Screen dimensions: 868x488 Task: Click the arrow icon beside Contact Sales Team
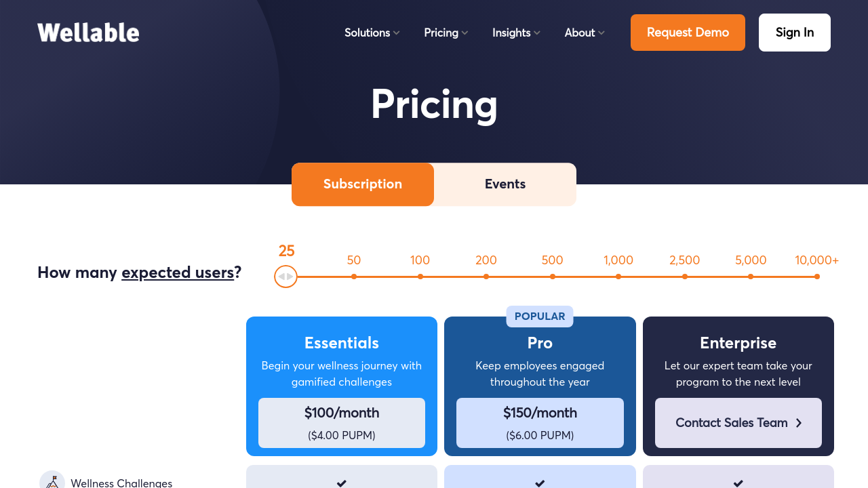799,423
